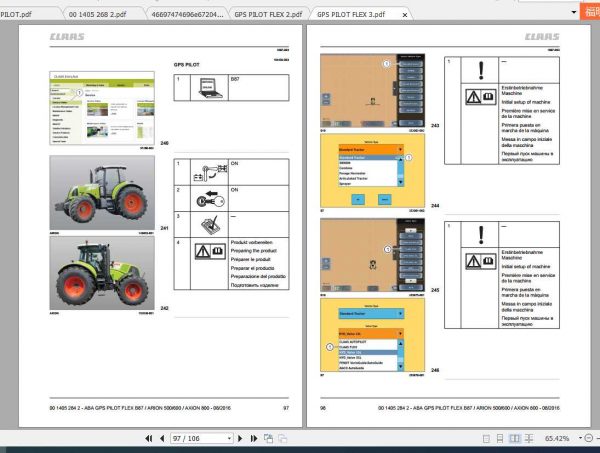
Task: Click the yellow steering type list figure 246
Action: [372, 335]
